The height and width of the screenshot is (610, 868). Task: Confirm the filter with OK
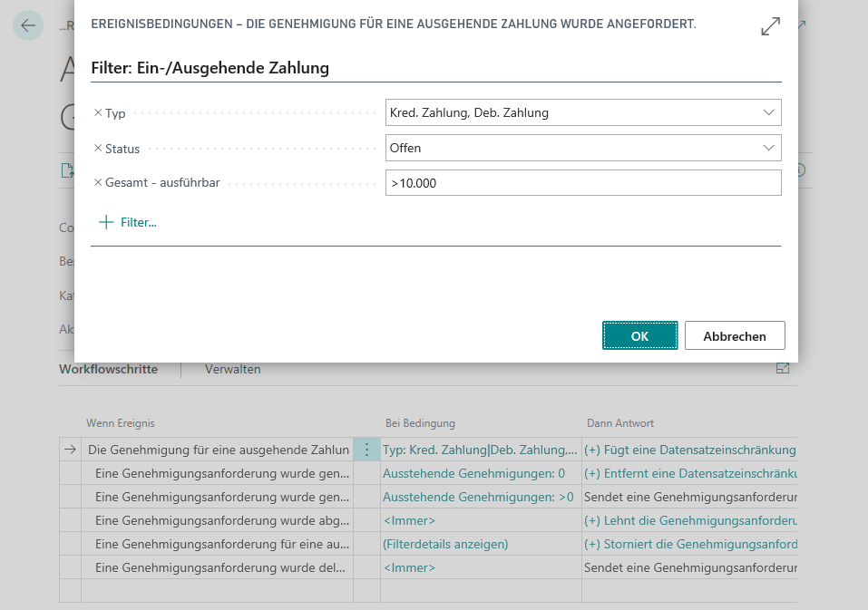[x=639, y=335]
